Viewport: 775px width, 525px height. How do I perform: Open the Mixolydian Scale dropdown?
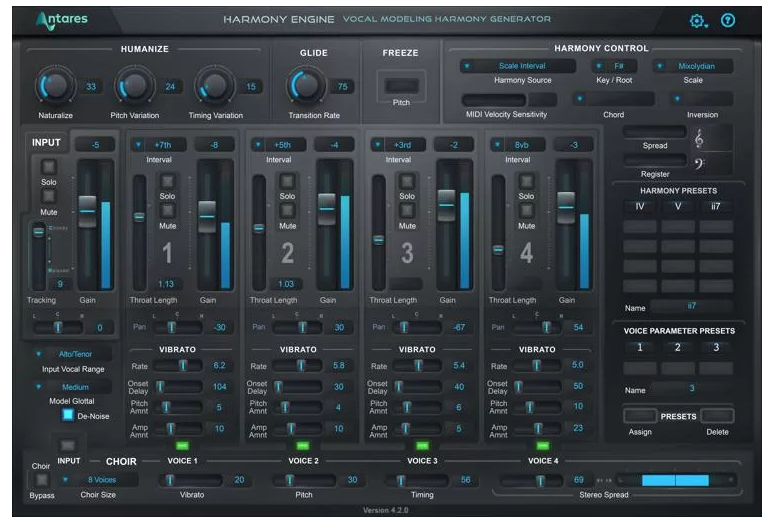pyautogui.click(x=692, y=66)
